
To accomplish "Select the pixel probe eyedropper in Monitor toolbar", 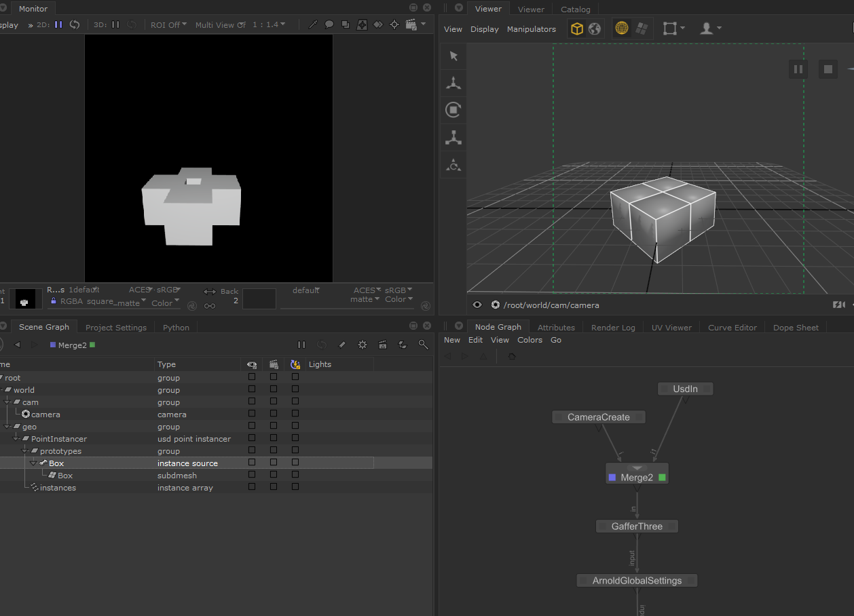I will pos(313,24).
